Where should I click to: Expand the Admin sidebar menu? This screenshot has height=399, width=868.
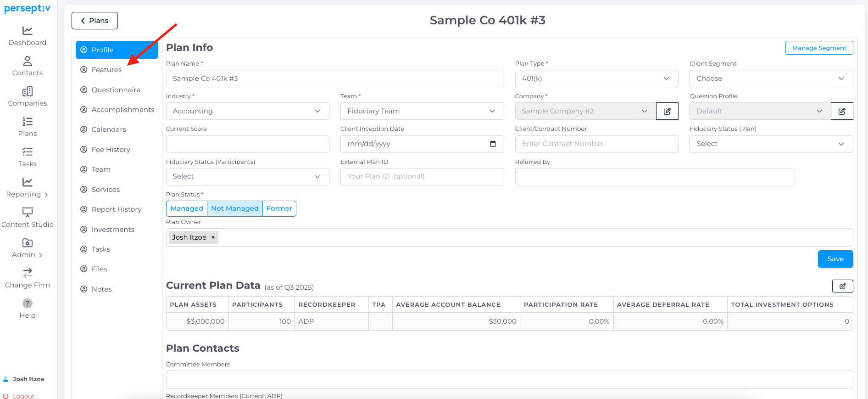point(28,248)
